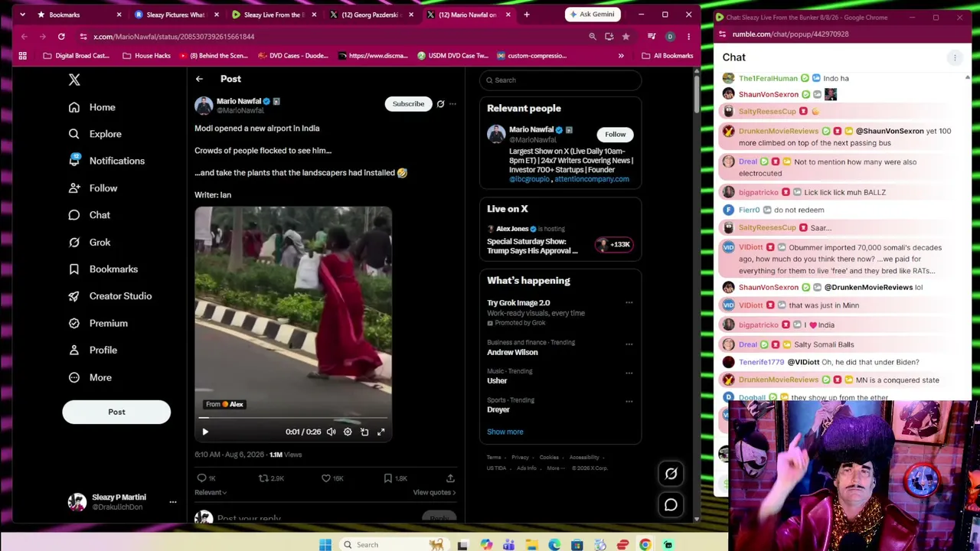Image resolution: width=980 pixels, height=551 pixels.
Task: Click the Ask Gemini button
Action: 592,15
